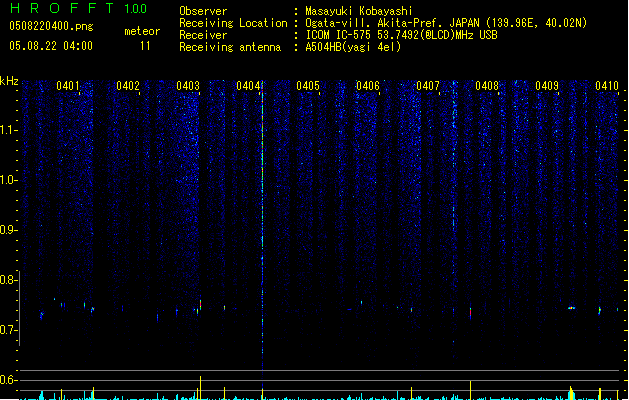Screen dimensions: 629x400
Task: Click the 0408 time marker
Action: pyautogui.click(x=487, y=86)
